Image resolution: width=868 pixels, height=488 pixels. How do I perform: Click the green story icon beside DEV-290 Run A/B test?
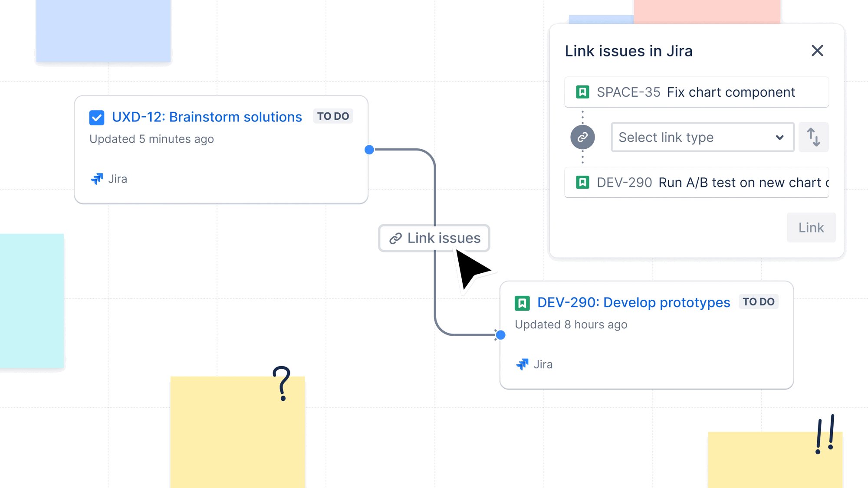(582, 182)
